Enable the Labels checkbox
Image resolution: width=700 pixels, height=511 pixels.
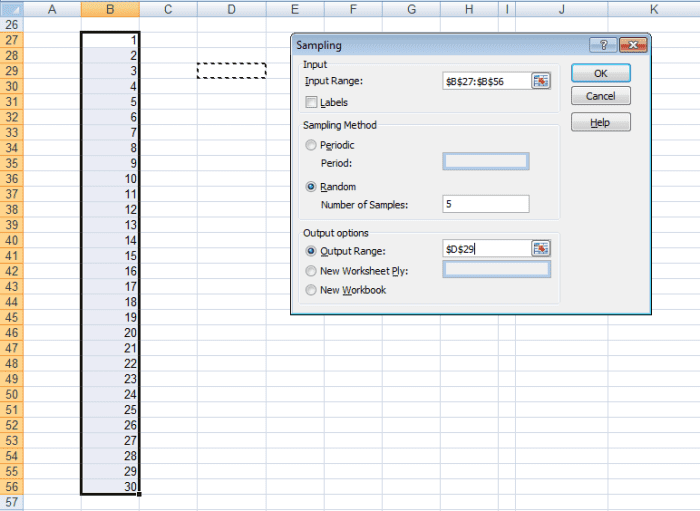311,102
